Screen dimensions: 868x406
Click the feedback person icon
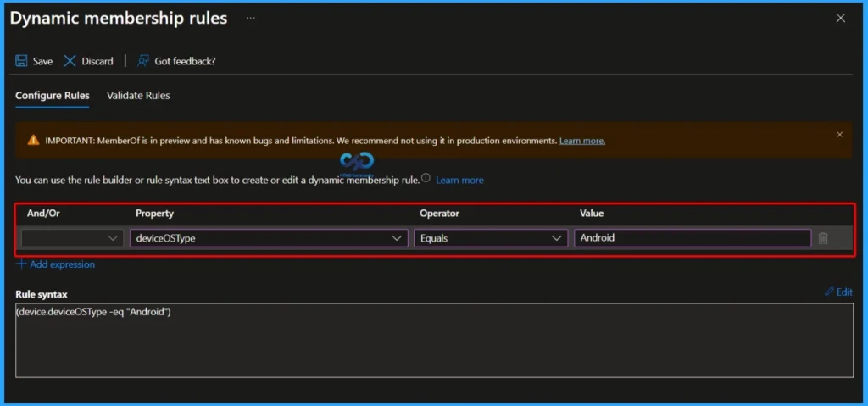pyautogui.click(x=143, y=61)
